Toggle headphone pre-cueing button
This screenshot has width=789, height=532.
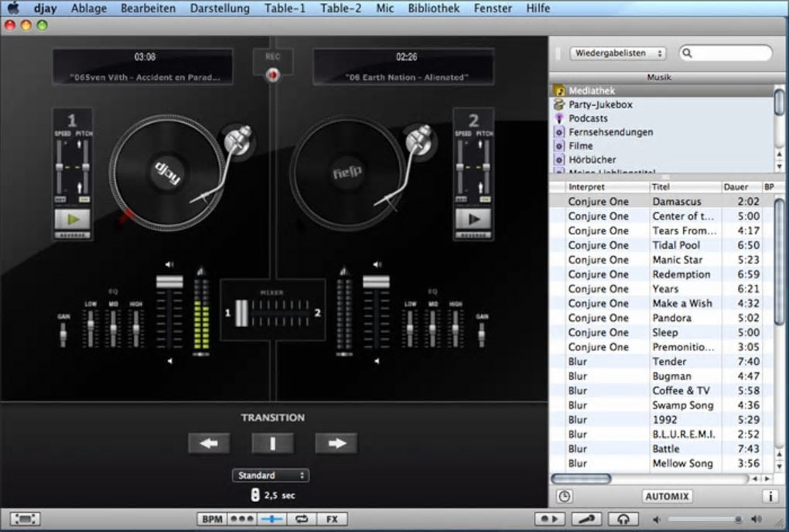(x=623, y=519)
